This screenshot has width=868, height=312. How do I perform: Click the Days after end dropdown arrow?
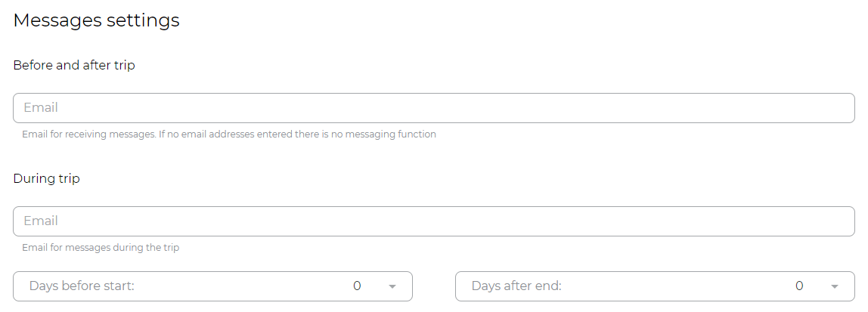(834, 286)
